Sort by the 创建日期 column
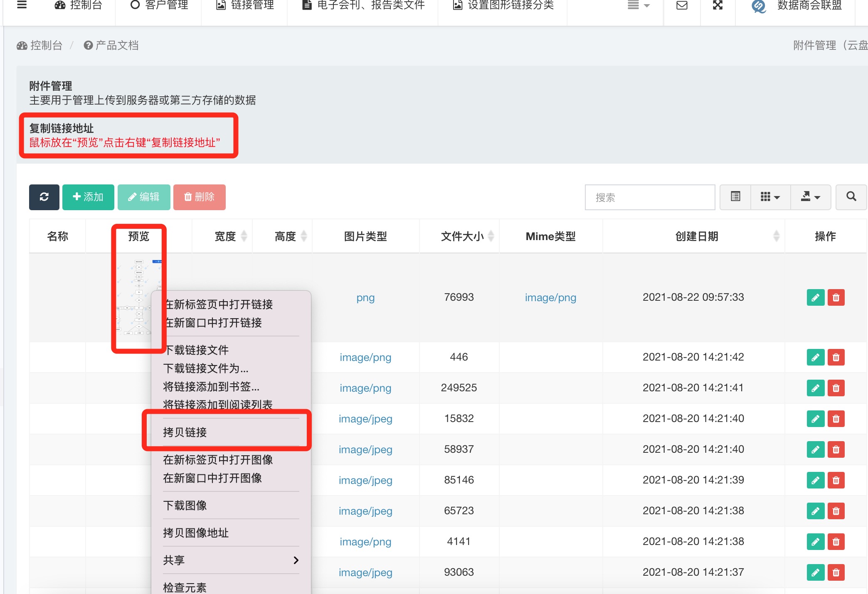The height and width of the screenshot is (594, 868). tap(697, 236)
